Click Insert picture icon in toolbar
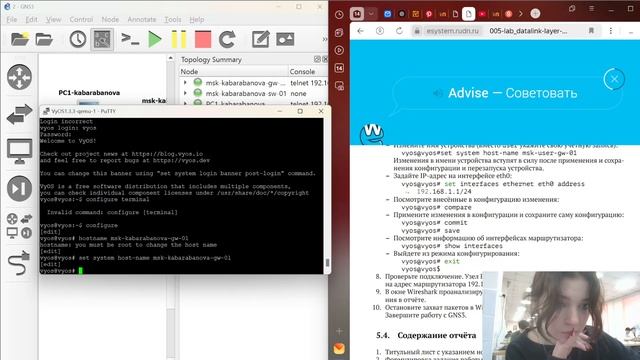The height and width of the screenshot is (360, 640). click(x=285, y=39)
